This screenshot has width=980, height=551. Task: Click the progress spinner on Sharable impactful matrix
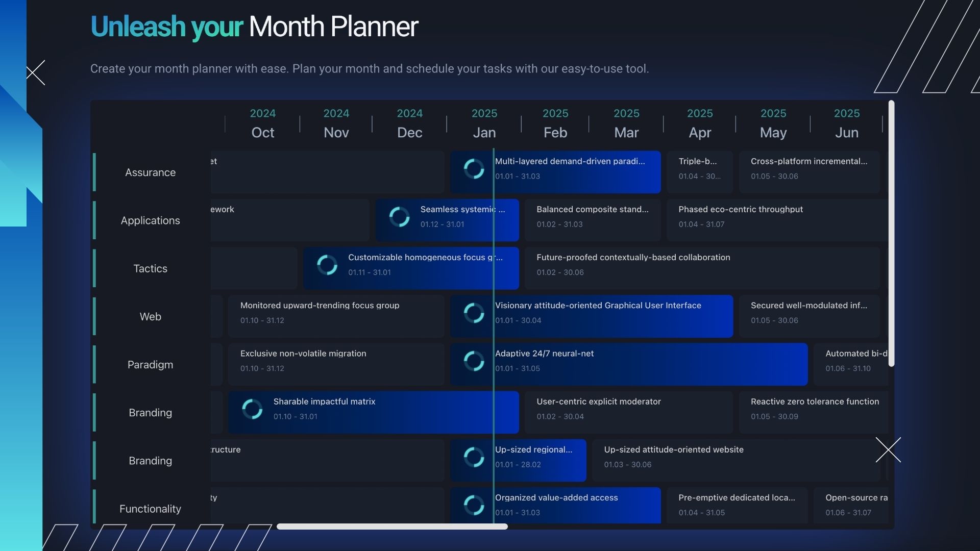click(x=252, y=409)
